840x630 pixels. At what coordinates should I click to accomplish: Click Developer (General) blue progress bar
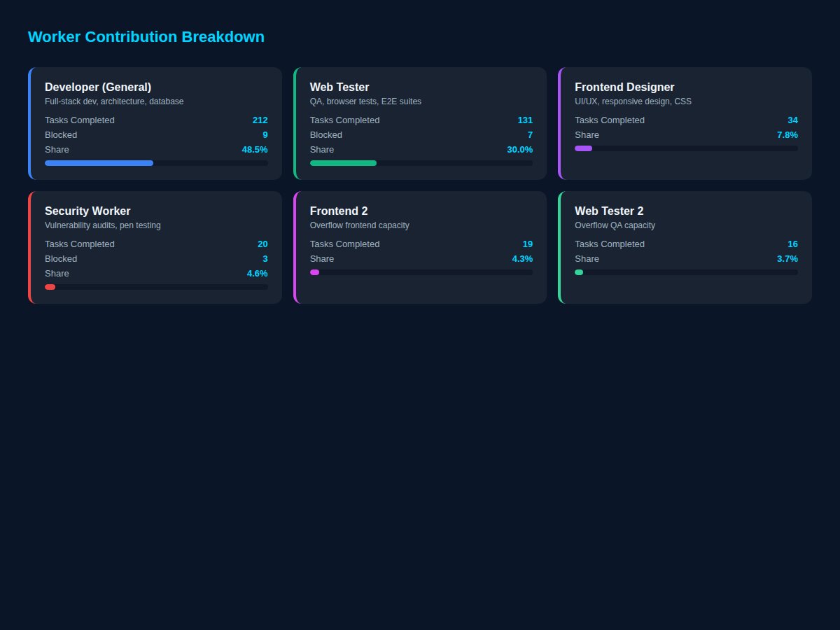(x=98, y=163)
